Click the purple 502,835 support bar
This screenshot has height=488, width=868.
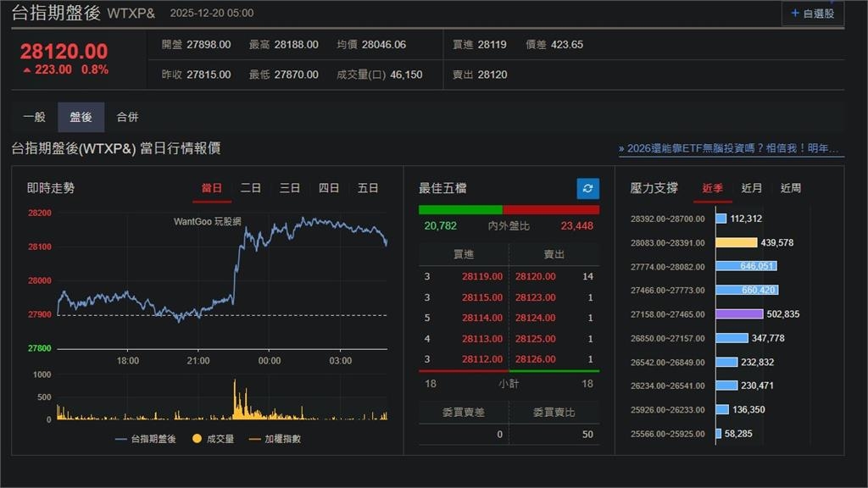741,313
